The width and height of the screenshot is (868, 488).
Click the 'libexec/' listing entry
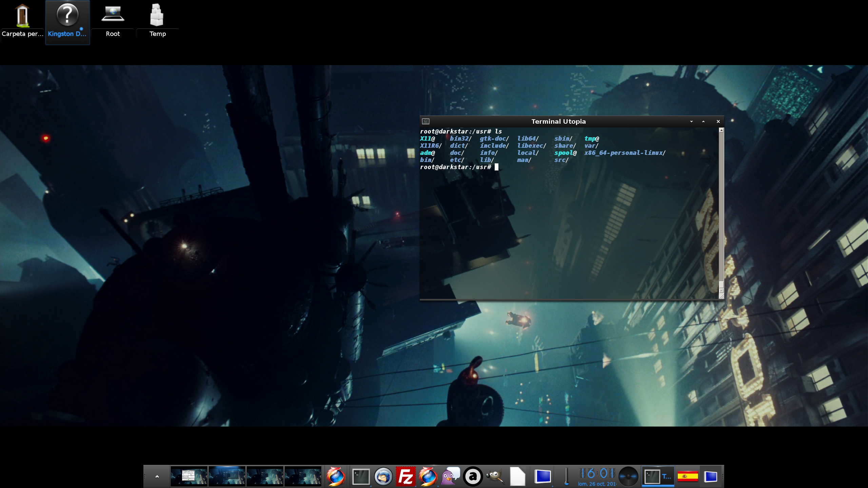pyautogui.click(x=531, y=146)
